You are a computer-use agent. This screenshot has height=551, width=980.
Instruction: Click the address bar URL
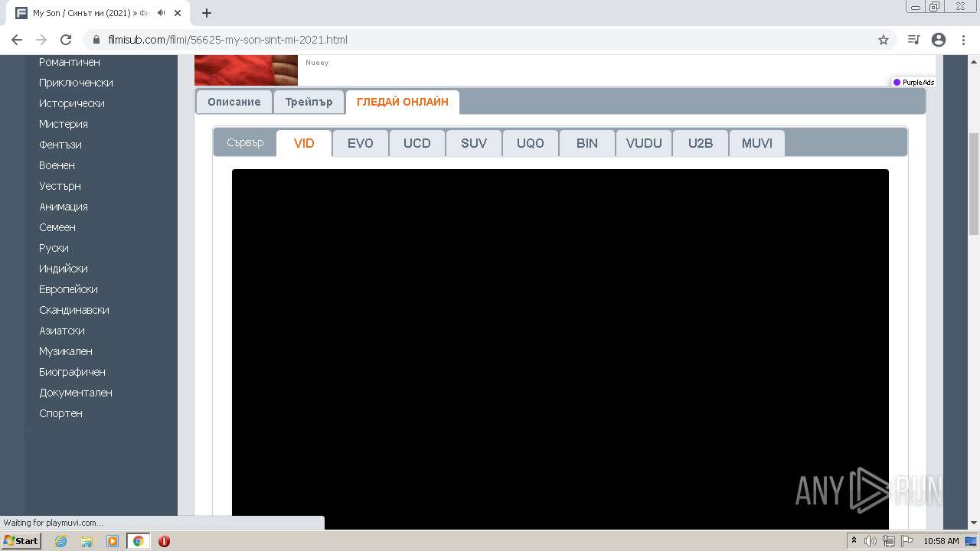pos(227,40)
